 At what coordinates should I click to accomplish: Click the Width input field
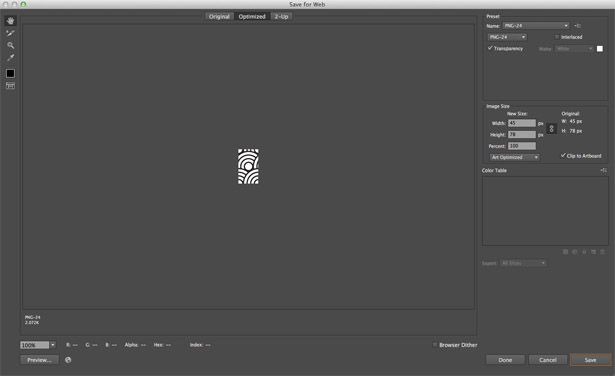[x=522, y=123]
